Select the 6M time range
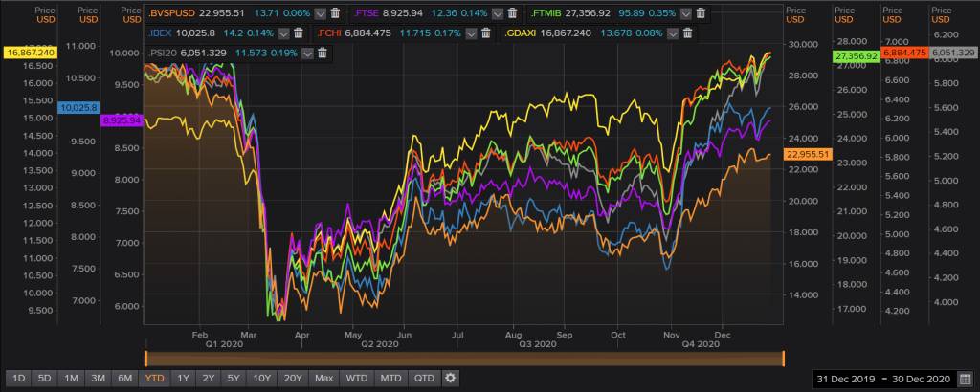This screenshot has width=980, height=392. (124, 378)
